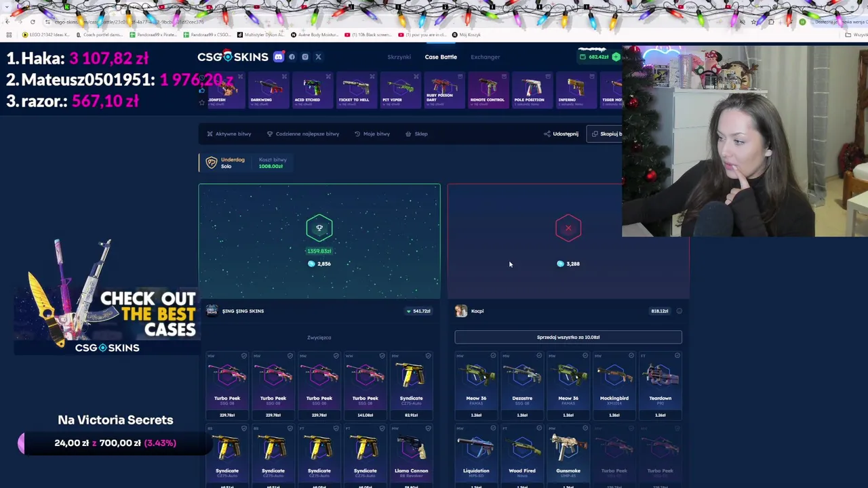Screen dimensions: 868x488
Task: Open the Mój Koszyk bookmark
Action: tap(467, 35)
